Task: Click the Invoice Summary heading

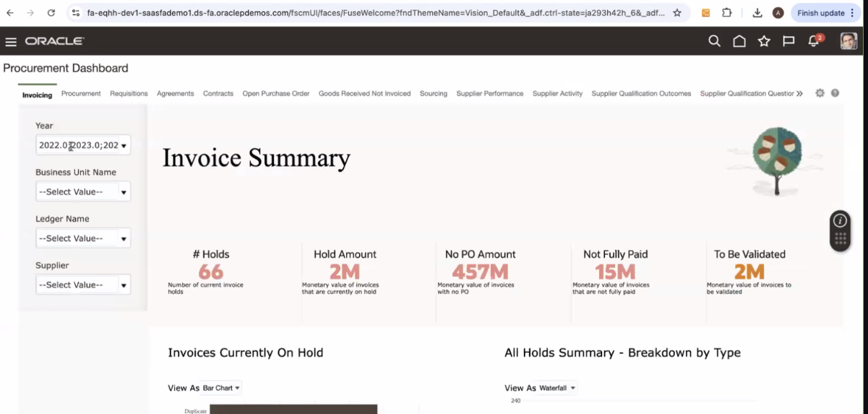Action: pos(257,158)
